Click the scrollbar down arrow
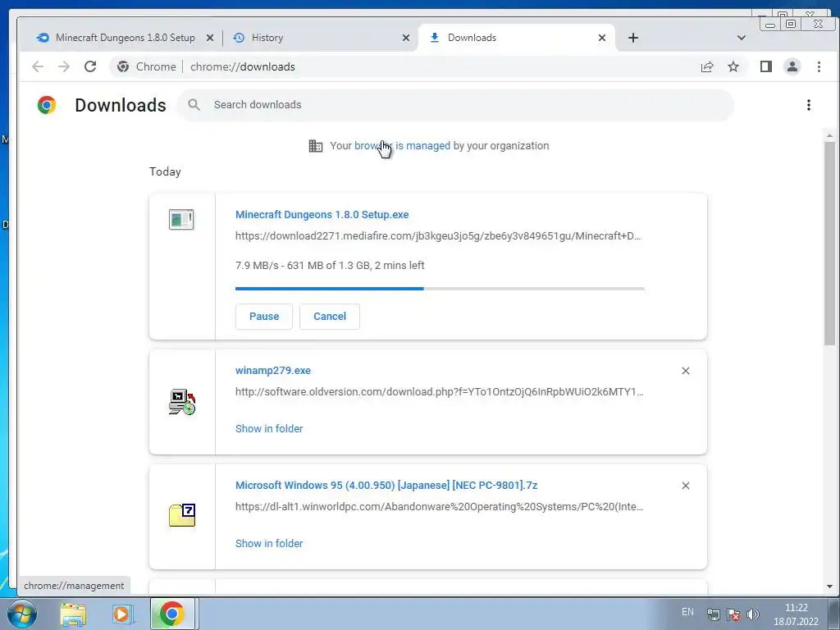 click(829, 587)
